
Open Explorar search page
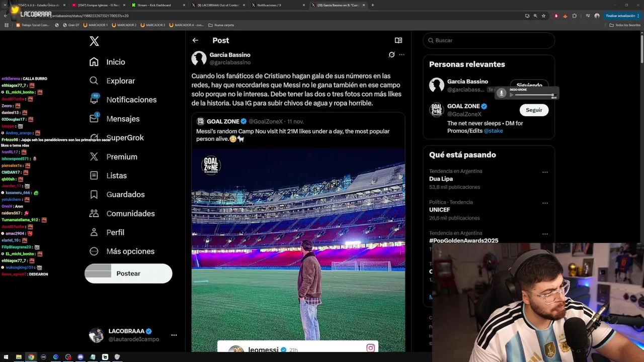click(x=112, y=81)
